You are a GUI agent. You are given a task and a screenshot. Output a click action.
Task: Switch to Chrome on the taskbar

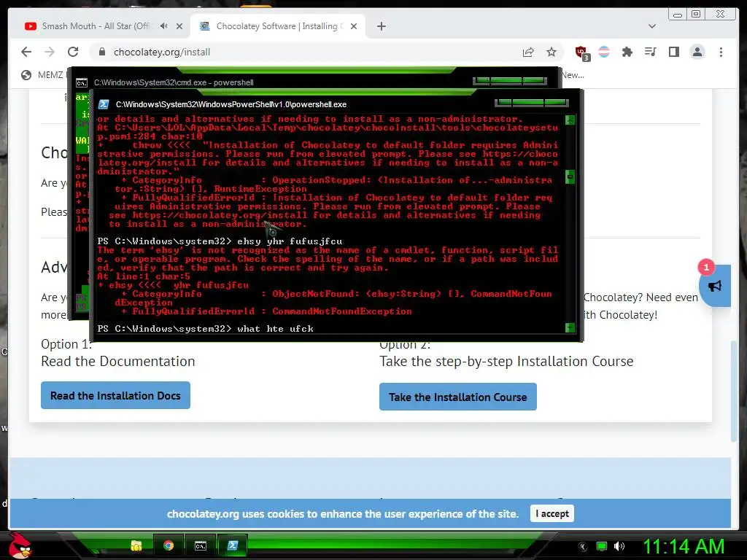click(169, 545)
